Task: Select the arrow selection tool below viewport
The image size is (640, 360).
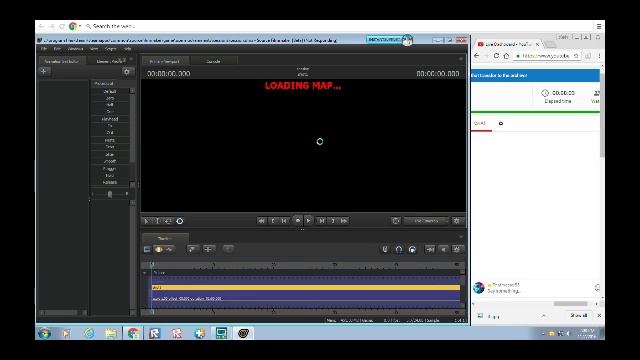Action: click(x=147, y=221)
